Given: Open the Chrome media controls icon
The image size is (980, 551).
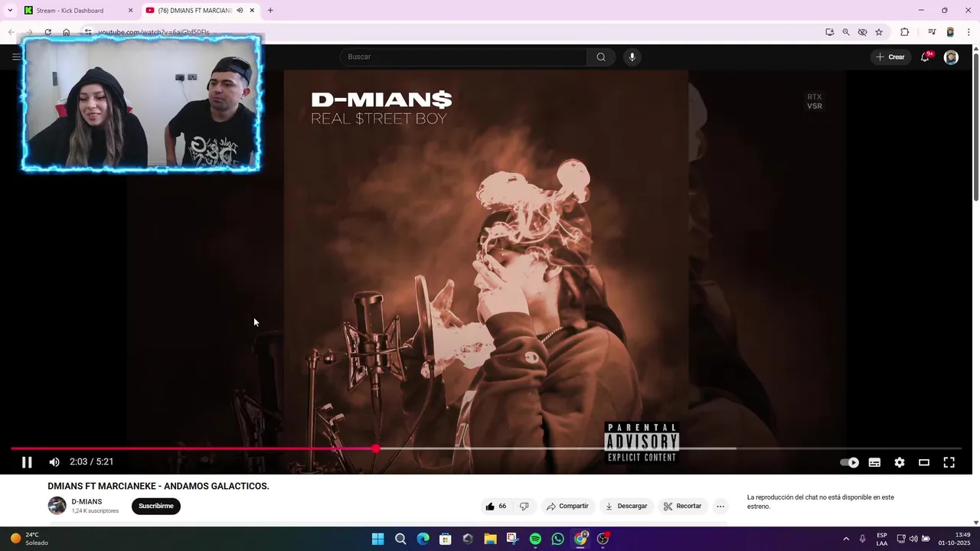Looking at the screenshot, I should click(932, 32).
